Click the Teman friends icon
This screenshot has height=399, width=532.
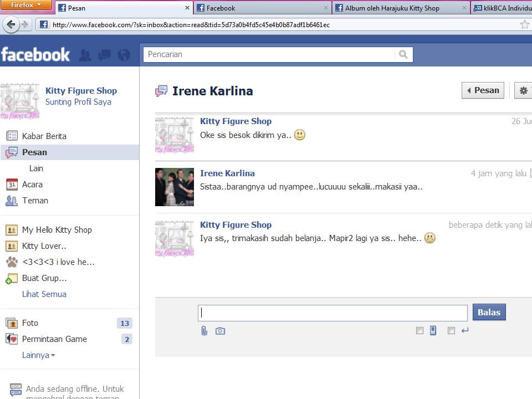click(12, 201)
